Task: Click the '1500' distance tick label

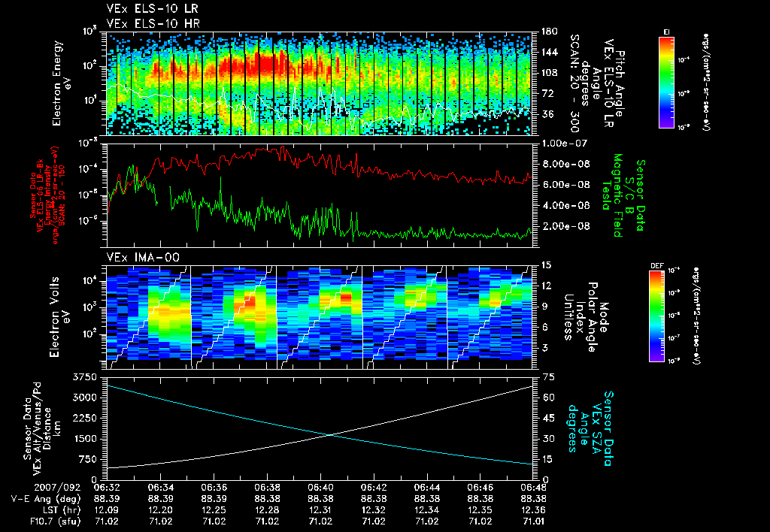Action: 85,439
